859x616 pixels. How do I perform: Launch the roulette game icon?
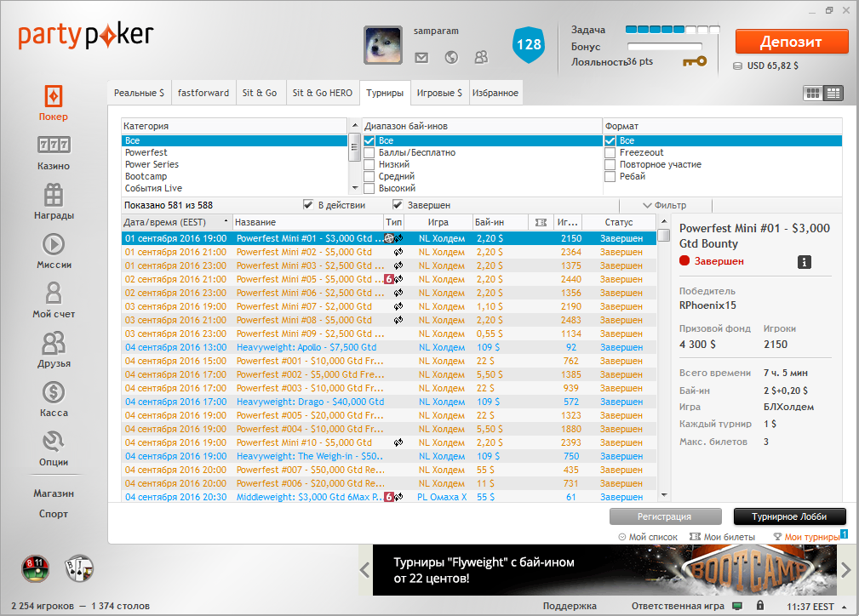tap(36, 568)
